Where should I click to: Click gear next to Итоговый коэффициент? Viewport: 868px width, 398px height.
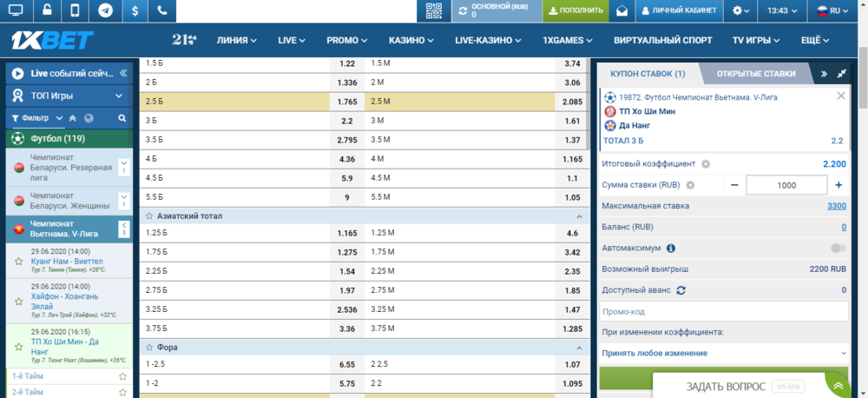point(705,164)
